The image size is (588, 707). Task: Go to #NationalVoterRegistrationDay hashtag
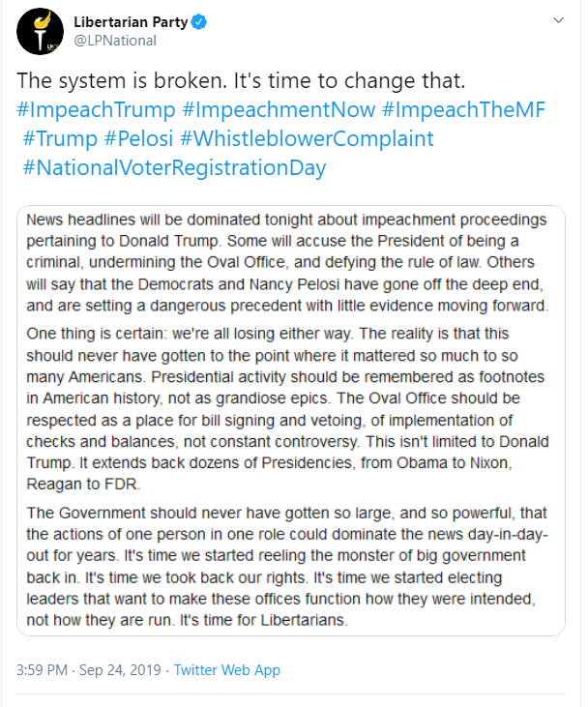tap(174, 167)
